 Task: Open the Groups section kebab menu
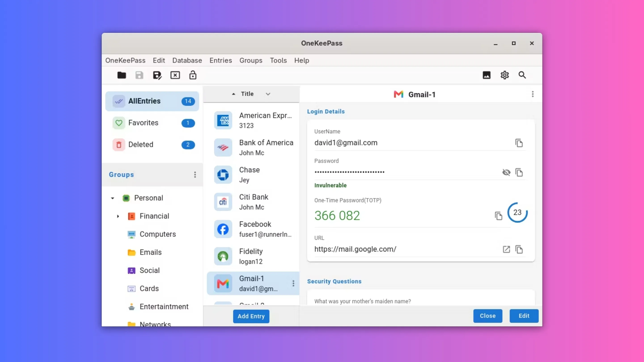[195, 175]
